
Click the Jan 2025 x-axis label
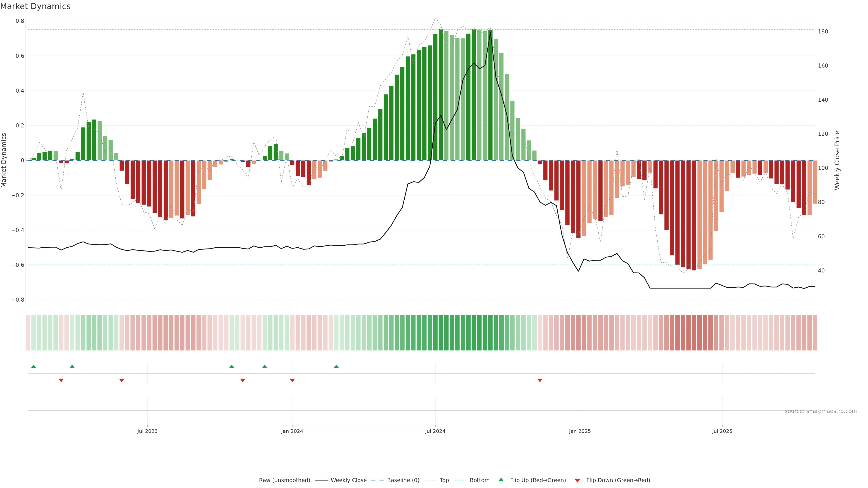click(580, 431)
